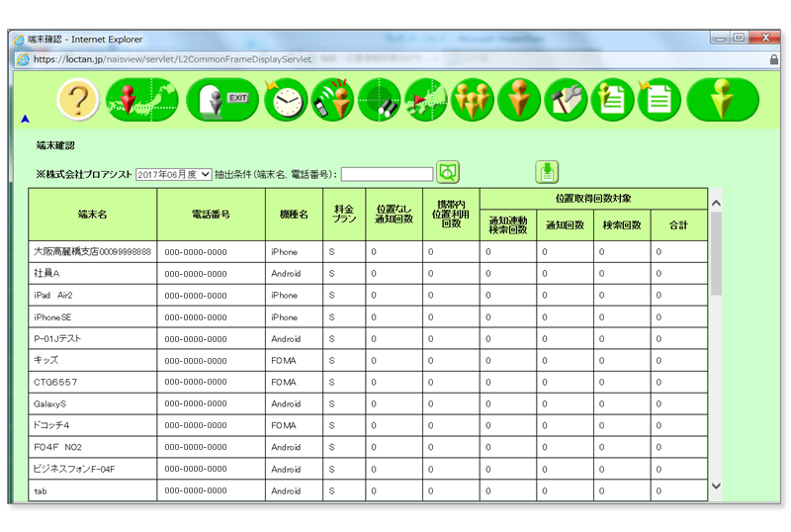The width and height of the screenshot is (791, 532).
Task: Open the three-people group icon
Action: (473, 100)
